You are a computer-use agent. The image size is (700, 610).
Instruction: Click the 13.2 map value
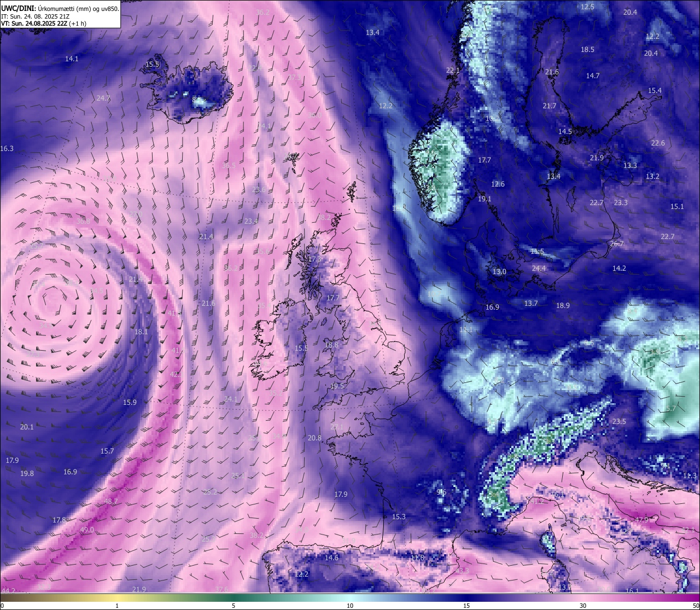[652, 176]
